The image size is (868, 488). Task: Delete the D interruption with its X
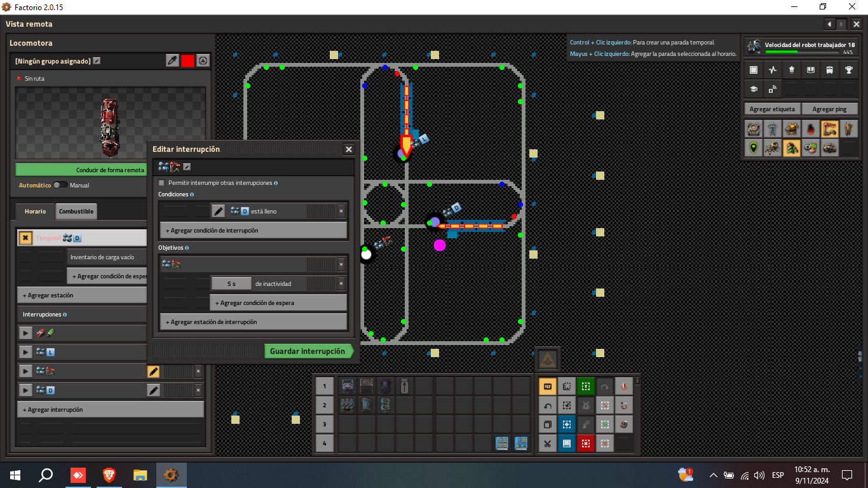(x=198, y=390)
